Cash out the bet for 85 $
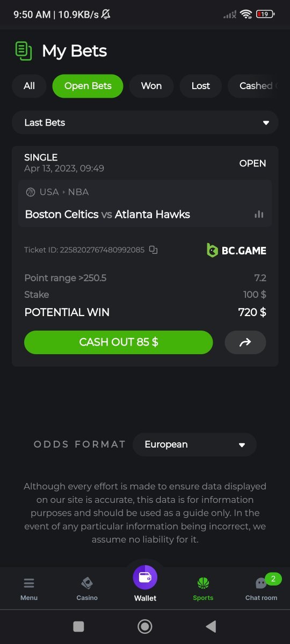The height and width of the screenshot is (644, 290). 119,342
